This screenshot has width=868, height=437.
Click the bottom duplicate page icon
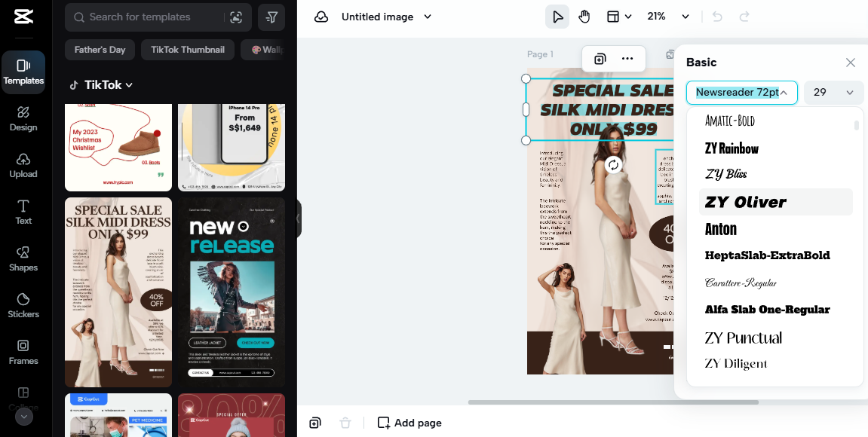(315, 423)
